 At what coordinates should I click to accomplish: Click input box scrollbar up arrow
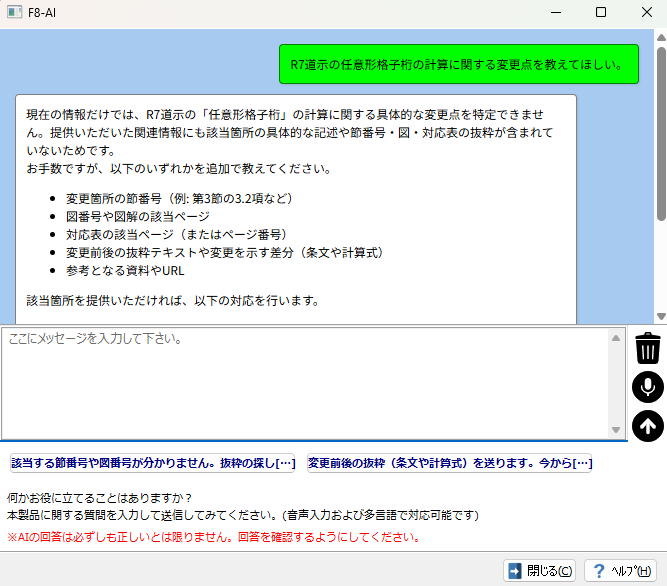point(616,338)
